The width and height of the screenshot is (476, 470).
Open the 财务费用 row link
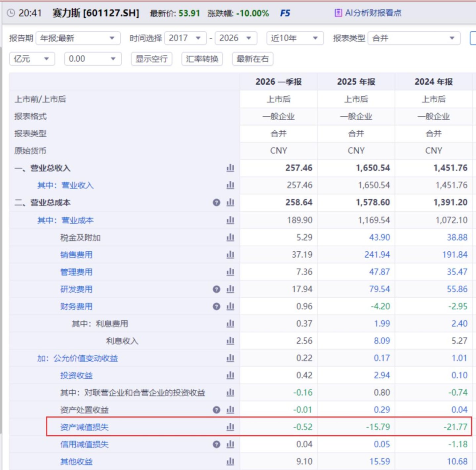pyautogui.click(x=76, y=306)
